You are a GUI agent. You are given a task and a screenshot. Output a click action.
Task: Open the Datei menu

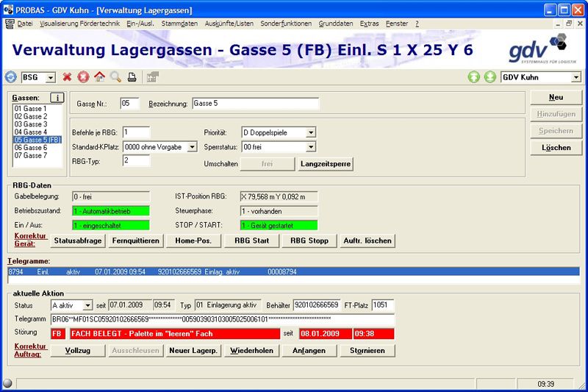pyautogui.click(x=25, y=24)
